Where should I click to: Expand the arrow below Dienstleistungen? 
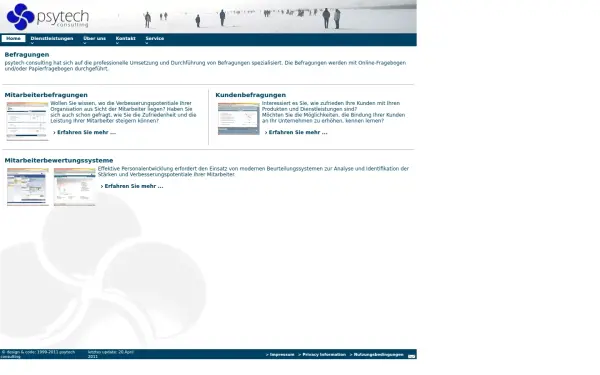click(x=32, y=43)
